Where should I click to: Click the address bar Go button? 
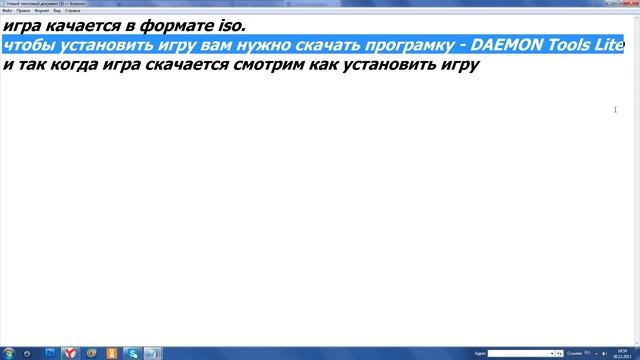[x=560, y=353]
